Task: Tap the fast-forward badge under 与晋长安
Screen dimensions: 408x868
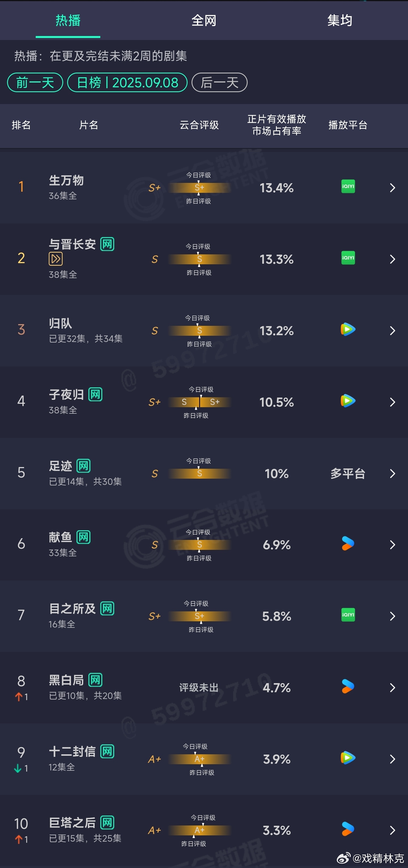Action: 56,259
